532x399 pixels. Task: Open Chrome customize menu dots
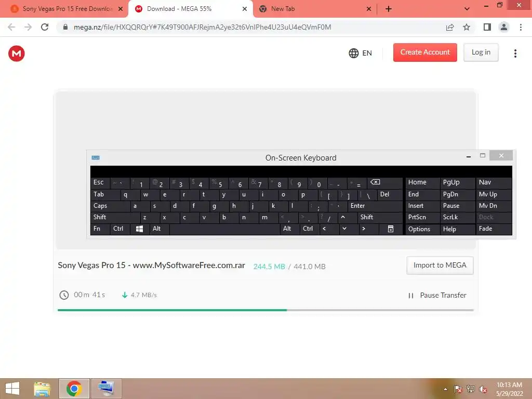pyautogui.click(x=521, y=27)
